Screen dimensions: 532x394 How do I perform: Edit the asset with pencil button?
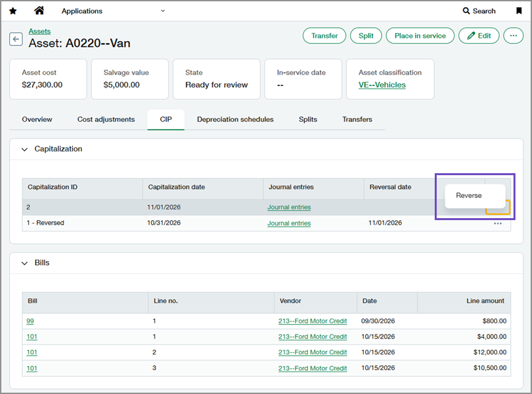pyautogui.click(x=478, y=36)
